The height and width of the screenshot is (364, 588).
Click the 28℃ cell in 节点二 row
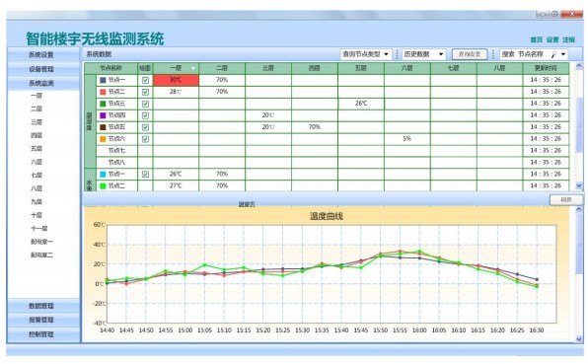pos(176,92)
